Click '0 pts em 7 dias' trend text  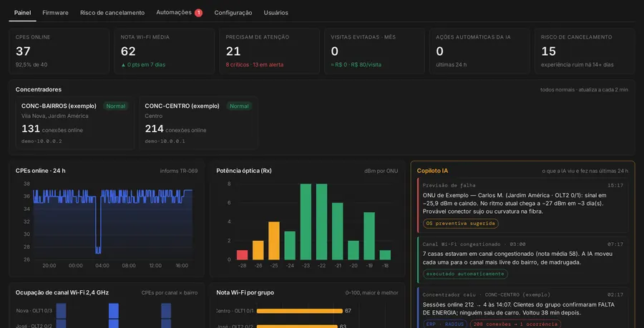coord(143,65)
